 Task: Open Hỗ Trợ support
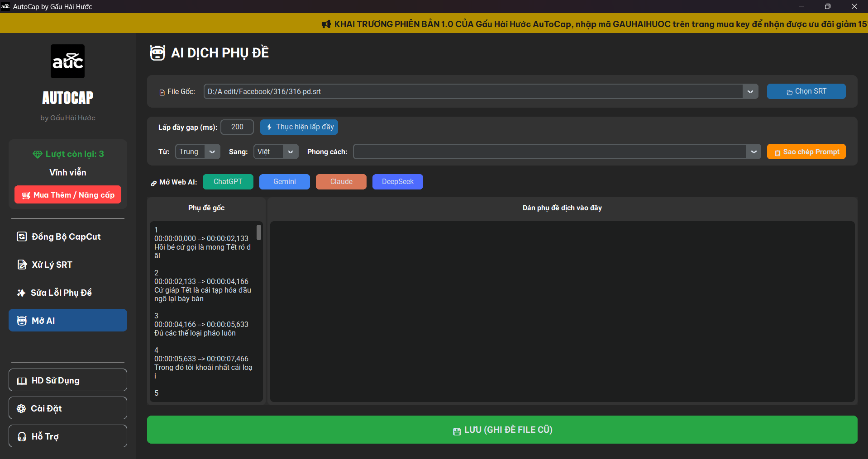(x=68, y=436)
